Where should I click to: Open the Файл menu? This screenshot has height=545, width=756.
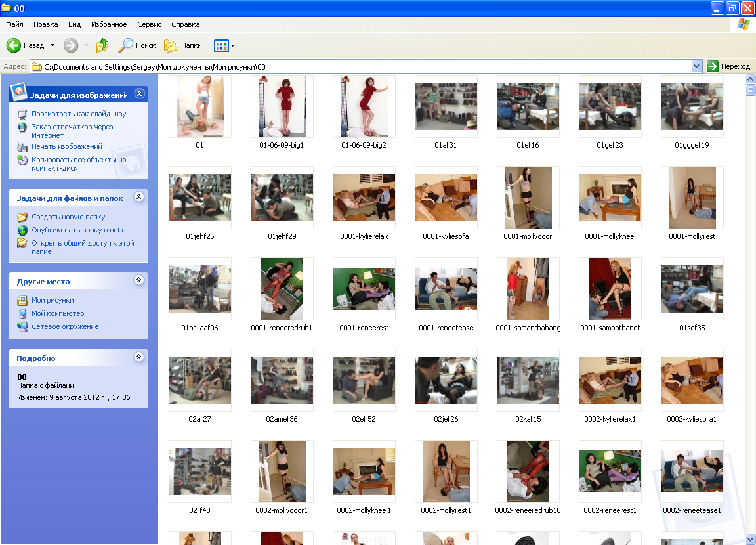15,24
